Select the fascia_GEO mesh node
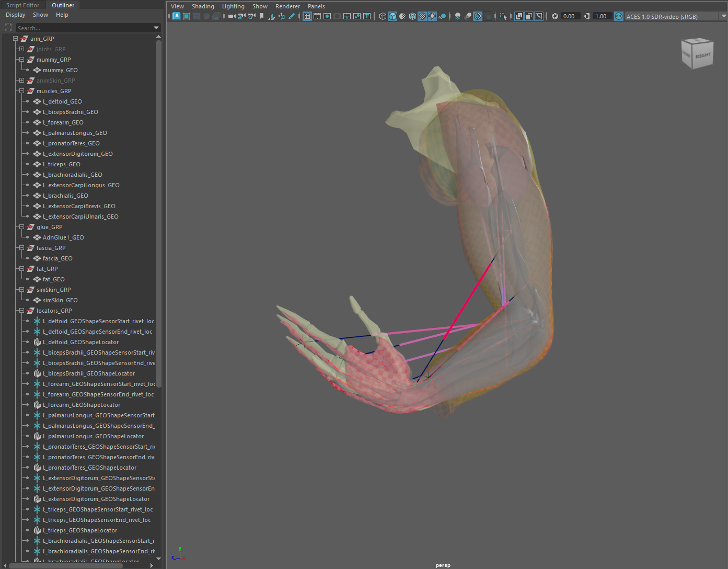 point(57,258)
